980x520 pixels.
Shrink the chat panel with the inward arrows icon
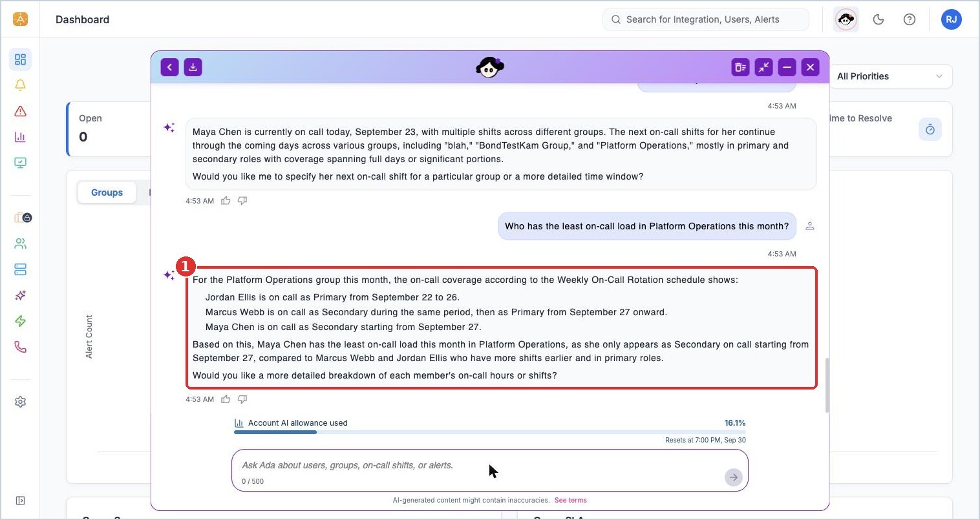[764, 67]
